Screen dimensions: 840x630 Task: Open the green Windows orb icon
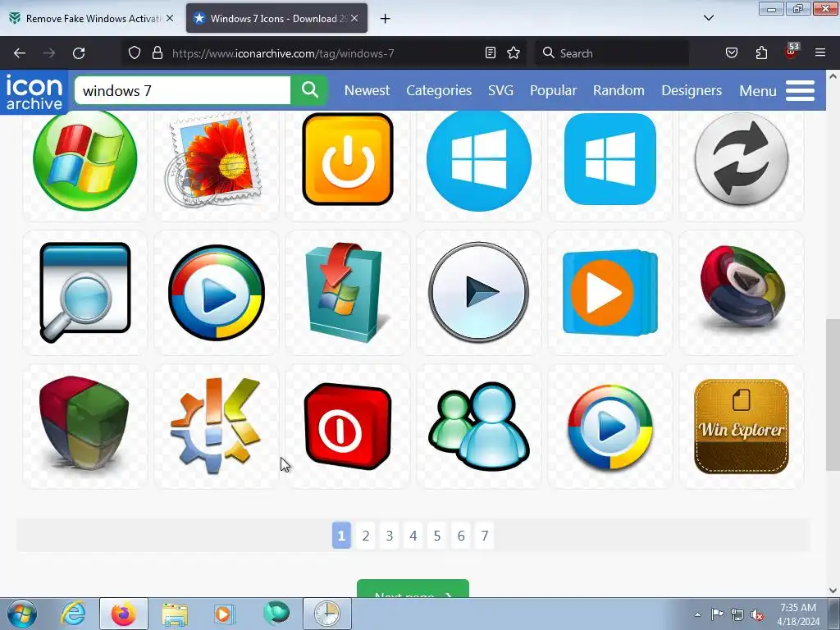pyautogui.click(x=84, y=159)
